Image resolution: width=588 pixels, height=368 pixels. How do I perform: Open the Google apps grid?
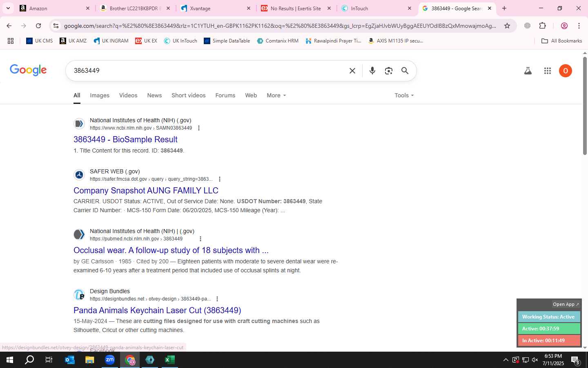548,71
